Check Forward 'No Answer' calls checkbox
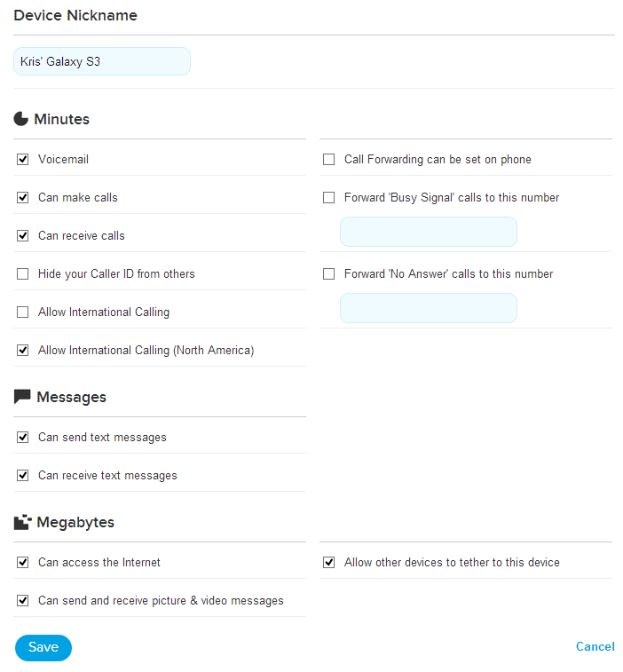The image size is (623, 672). pyautogui.click(x=328, y=273)
